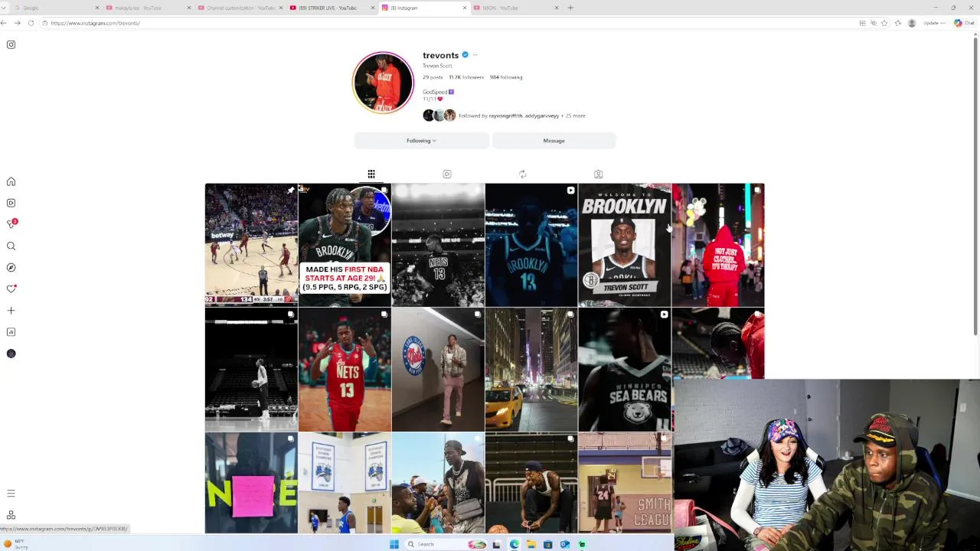The image size is (980, 551).
Task: Open the 'Welcome to Brooklyn' Trevon Scott post
Action: coord(625,244)
